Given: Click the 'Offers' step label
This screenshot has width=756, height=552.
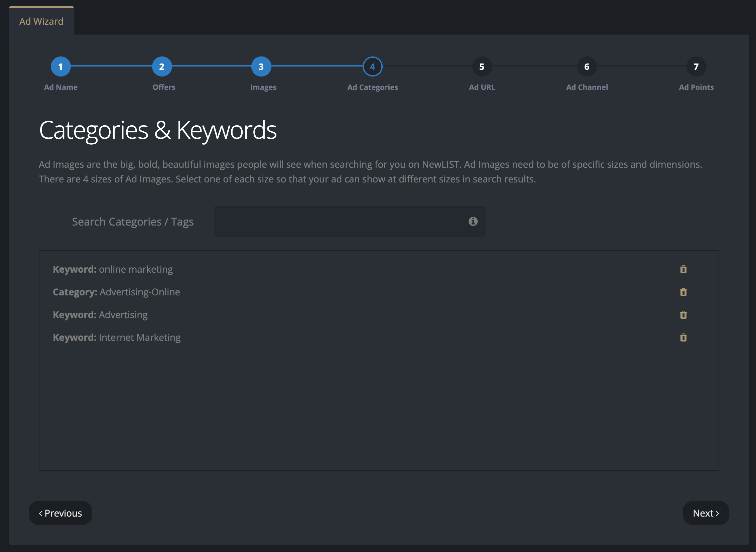Looking at the screenshot, I should pyautogui.click(x=164, y=87).
